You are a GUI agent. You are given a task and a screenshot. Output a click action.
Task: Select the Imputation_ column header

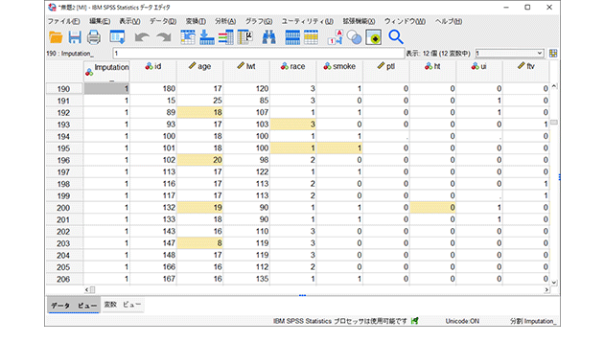(106, 71)
